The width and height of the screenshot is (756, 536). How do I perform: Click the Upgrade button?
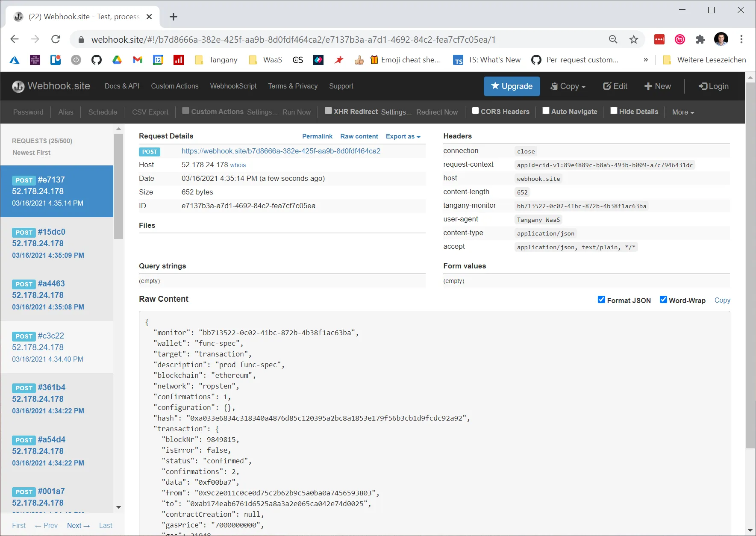512,86
